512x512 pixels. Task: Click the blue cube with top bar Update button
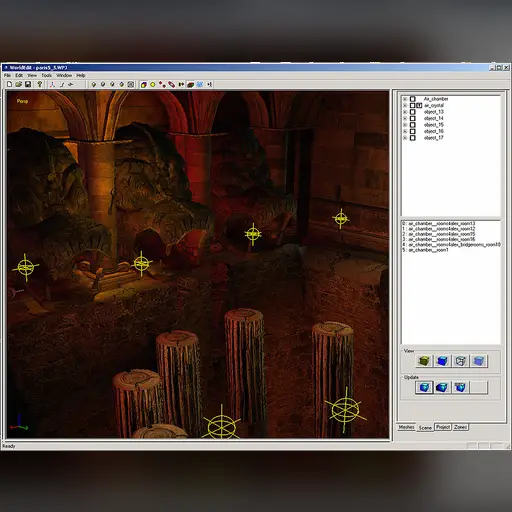coord(460,387)
